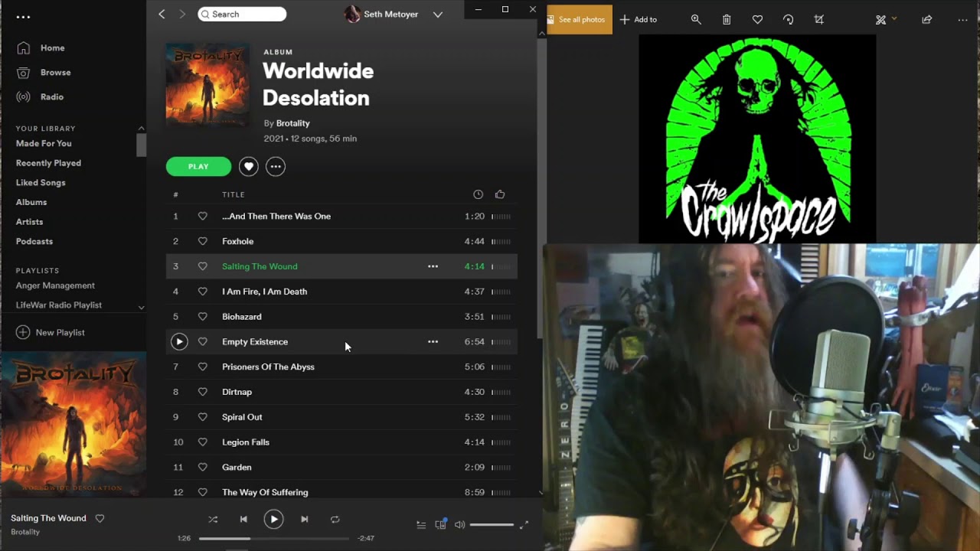
Task: Click main play button in player bar
Action: point(273,519)
